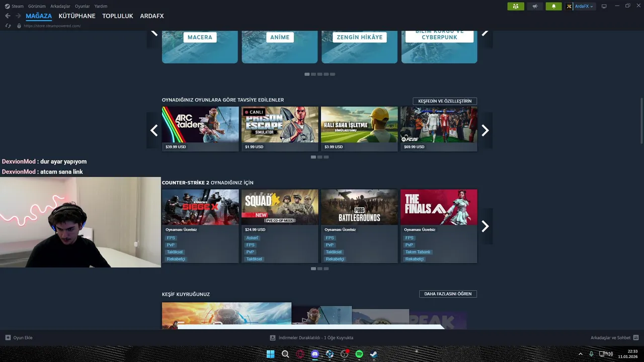
Task: Open Spotify from the taskbar
Action: (359, 354)
